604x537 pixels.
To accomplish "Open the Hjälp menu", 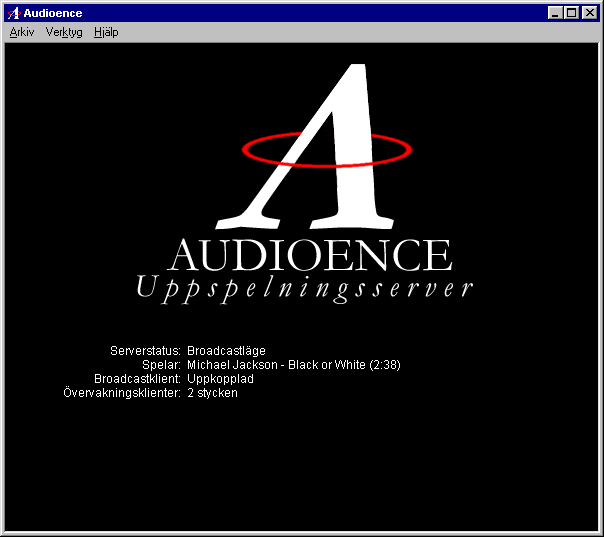I will coord(106,32).
